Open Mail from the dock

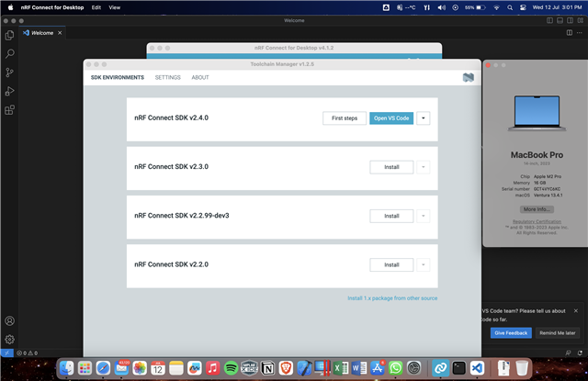coord(121,368)
